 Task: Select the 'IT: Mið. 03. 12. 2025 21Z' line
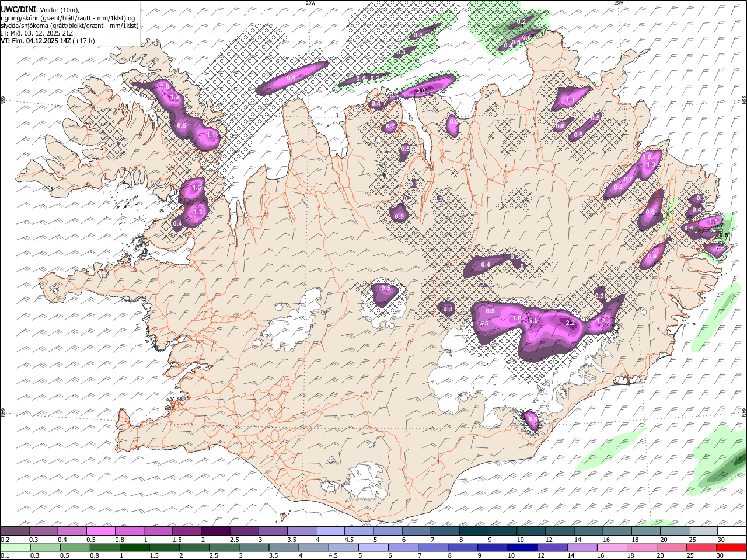37,33
